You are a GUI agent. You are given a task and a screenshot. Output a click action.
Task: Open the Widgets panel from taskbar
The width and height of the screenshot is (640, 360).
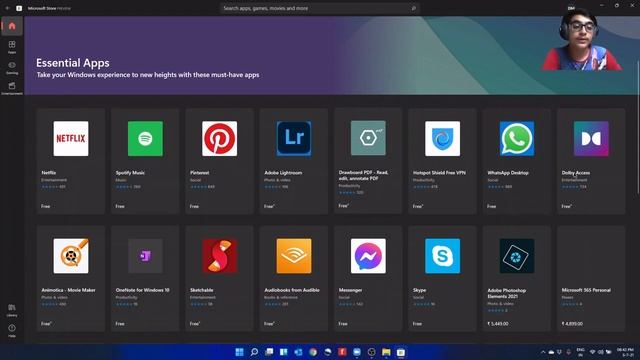click(283, 352)
